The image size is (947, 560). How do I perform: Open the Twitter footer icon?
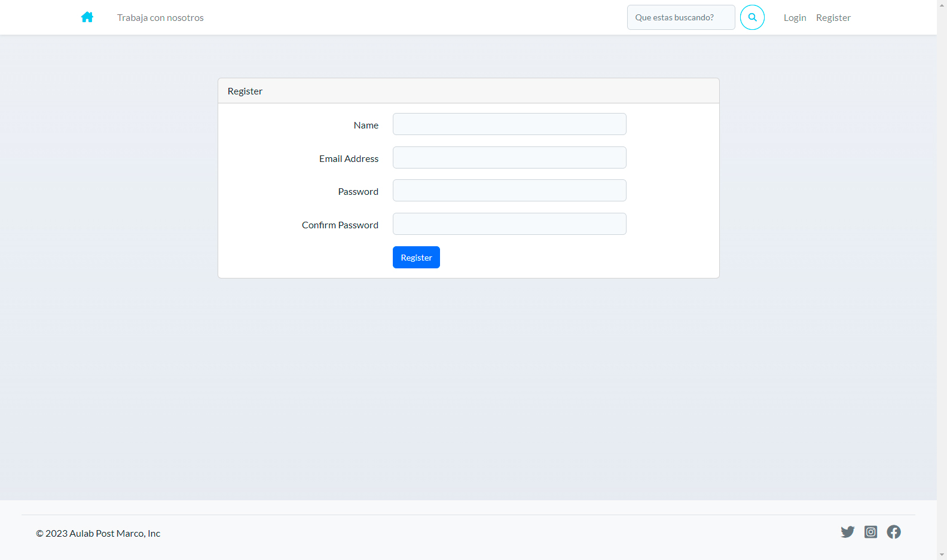pyautogui.click(x=847, y=532)
